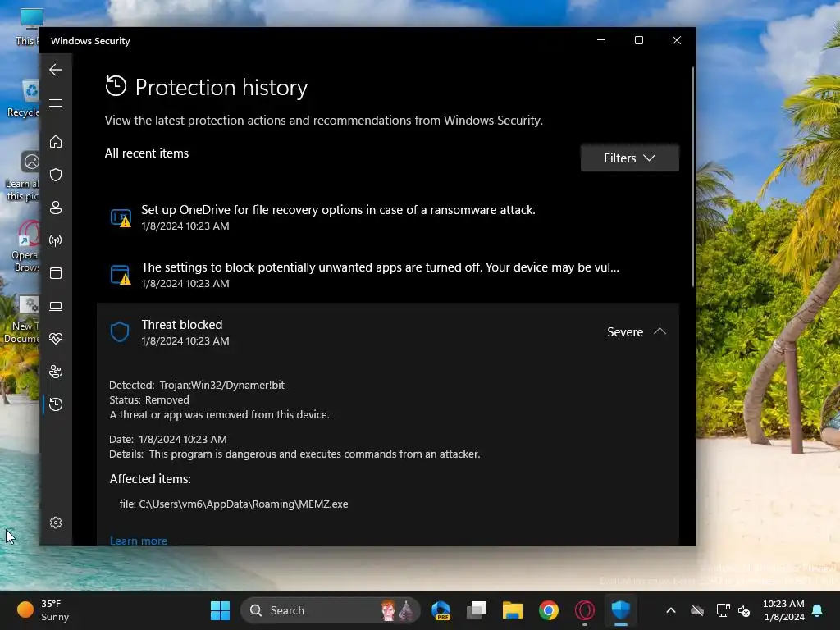Open Family options sidebar icon
Viewport: 840px width, 630px height.
[56, 372]
